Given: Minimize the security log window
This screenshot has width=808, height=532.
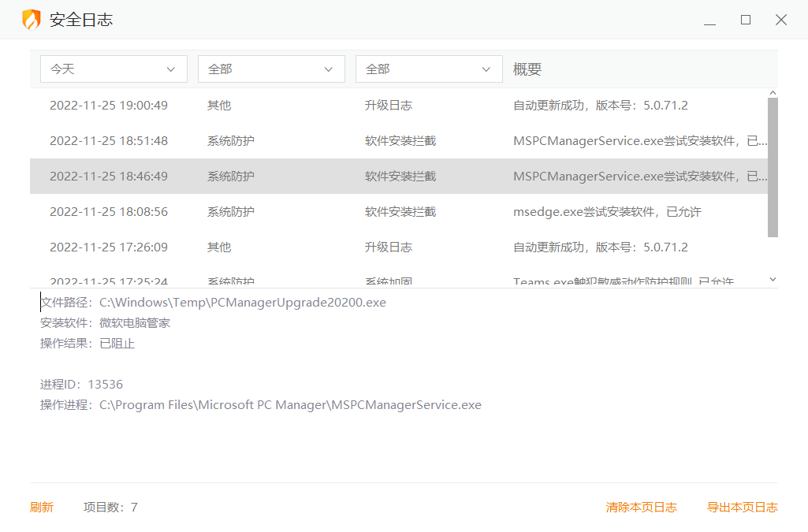Looking at the screenshot, I should click(709, 20).
